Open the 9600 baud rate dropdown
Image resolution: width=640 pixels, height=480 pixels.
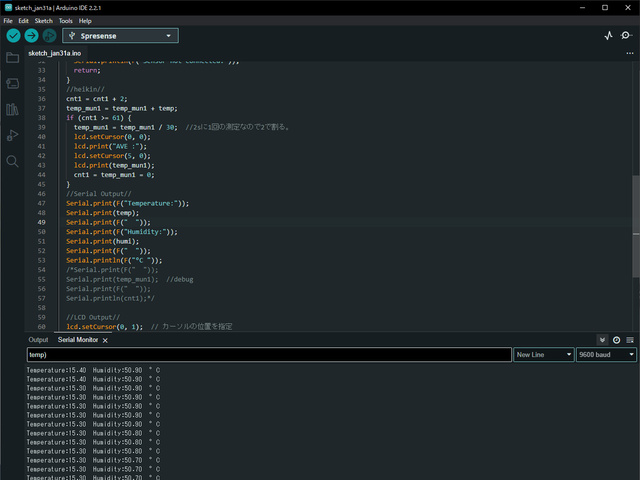[606, 355]
